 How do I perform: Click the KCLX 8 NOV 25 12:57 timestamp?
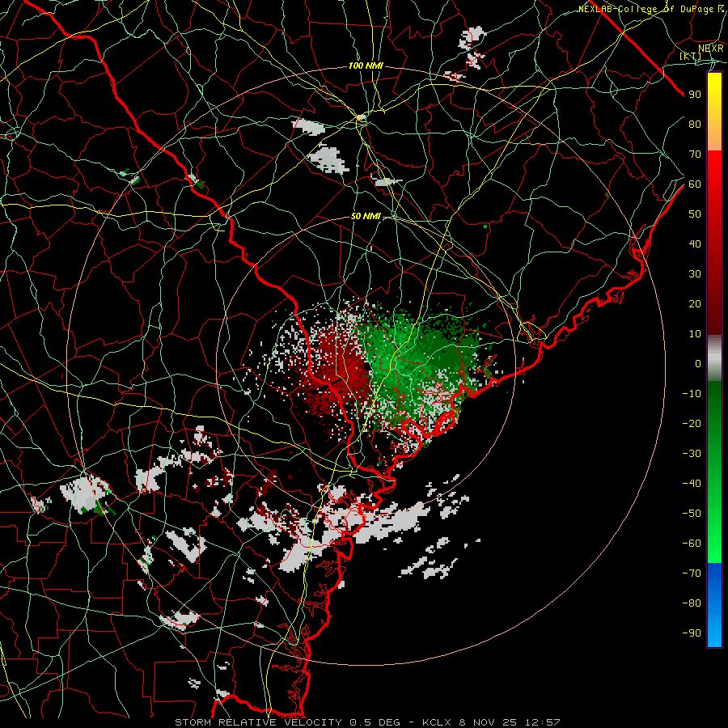tap(491, 722)
